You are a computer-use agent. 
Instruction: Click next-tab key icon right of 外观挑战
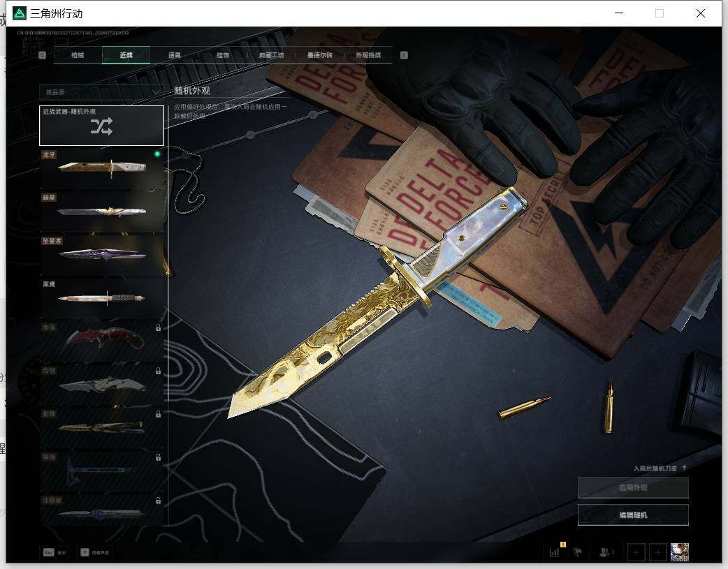coord(404,55)
